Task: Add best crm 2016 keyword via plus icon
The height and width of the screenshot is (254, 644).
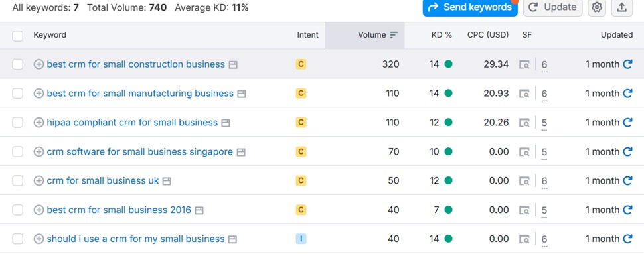Action: [39, 210]
